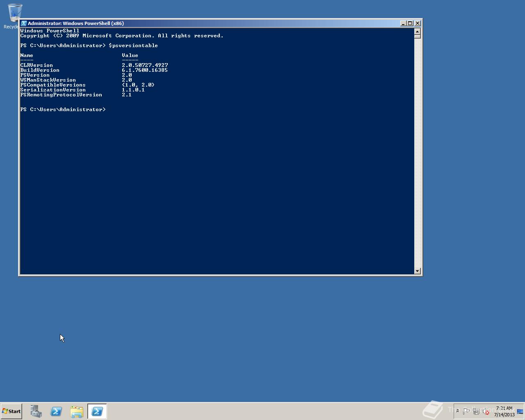Close the PowerShell window
525x420 pixels.
(x=418, y=23)
